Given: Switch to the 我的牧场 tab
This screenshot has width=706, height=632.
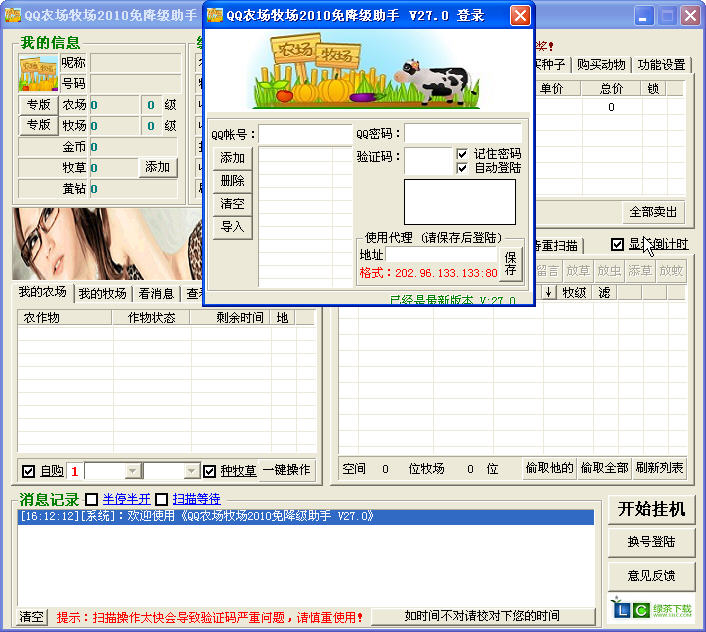Looking at the screenshot, I should (x=103, y=293).
